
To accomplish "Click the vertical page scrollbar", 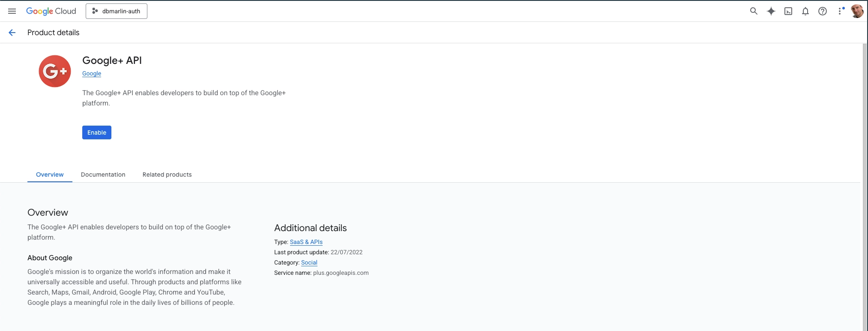I will coord(865,187).
